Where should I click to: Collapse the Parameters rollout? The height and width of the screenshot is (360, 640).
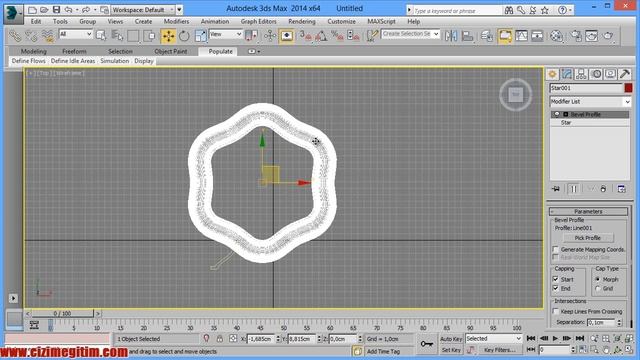[x=588, y=211]
